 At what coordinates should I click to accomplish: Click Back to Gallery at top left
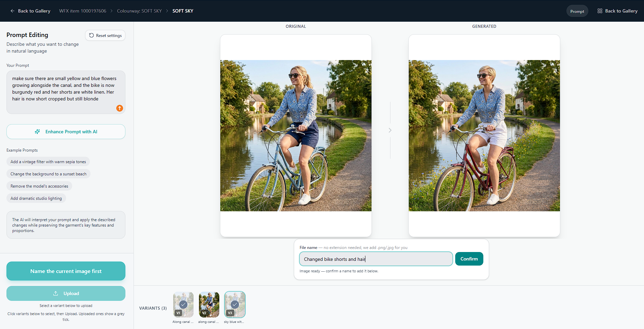point(30,11)
